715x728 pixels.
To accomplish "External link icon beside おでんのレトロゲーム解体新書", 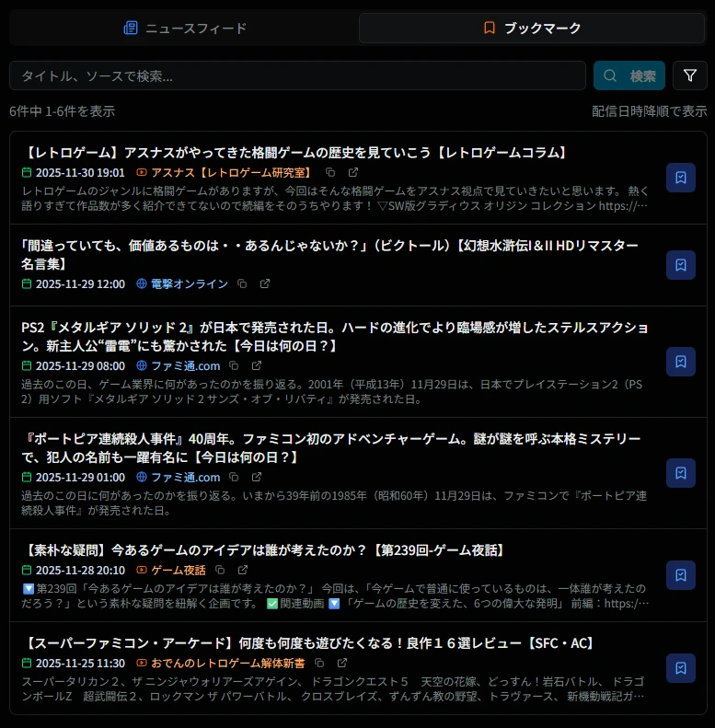I will click(x=342, y=663).
